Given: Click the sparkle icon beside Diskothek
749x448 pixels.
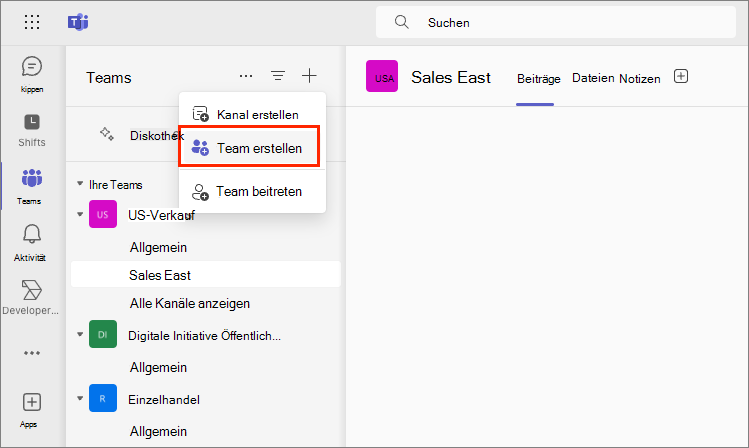Looking at the screenshot, I should coord(107,134).
